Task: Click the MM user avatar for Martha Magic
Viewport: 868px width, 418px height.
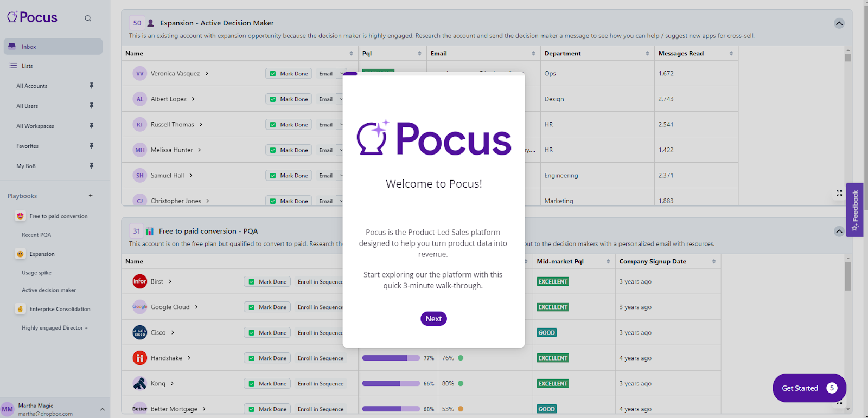Action: click(8, 409)
